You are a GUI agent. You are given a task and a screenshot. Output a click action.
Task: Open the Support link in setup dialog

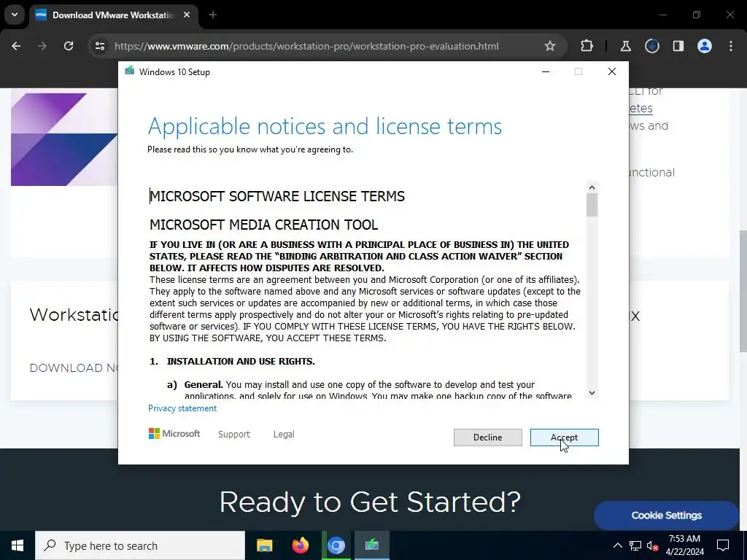(x=234, y=435)
